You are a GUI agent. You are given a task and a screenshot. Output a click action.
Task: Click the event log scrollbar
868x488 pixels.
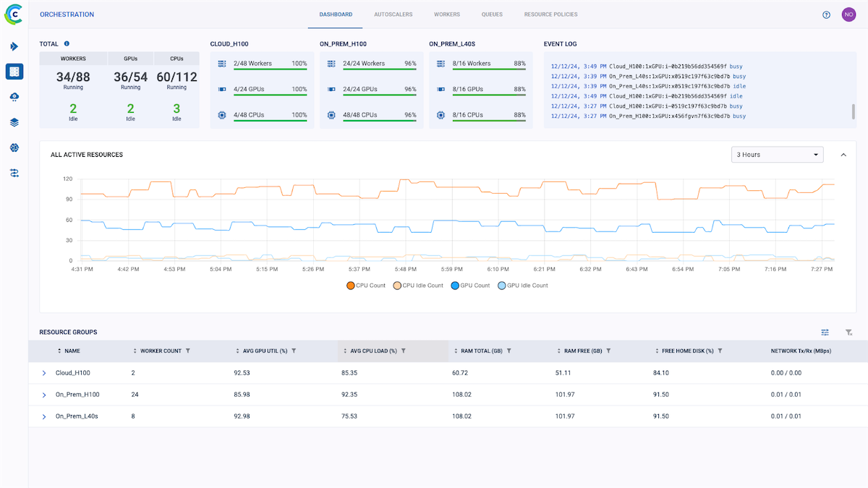(x=854, y=111)
